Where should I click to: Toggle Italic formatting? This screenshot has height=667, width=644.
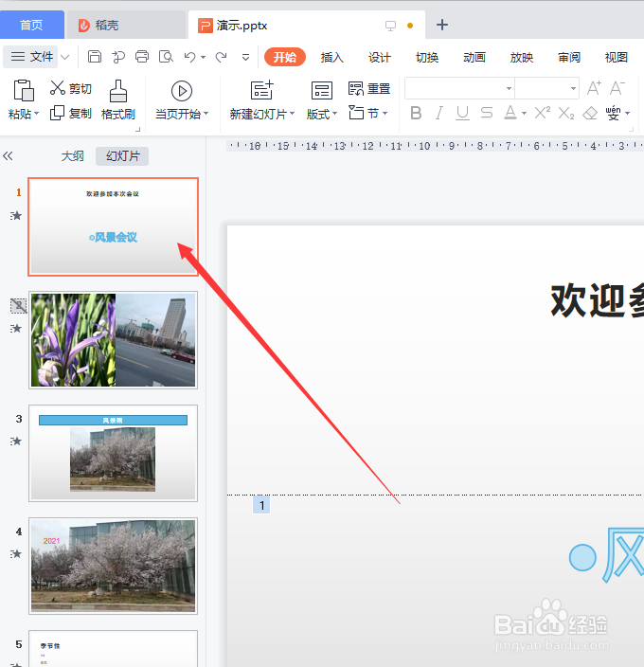coord(439,113)
